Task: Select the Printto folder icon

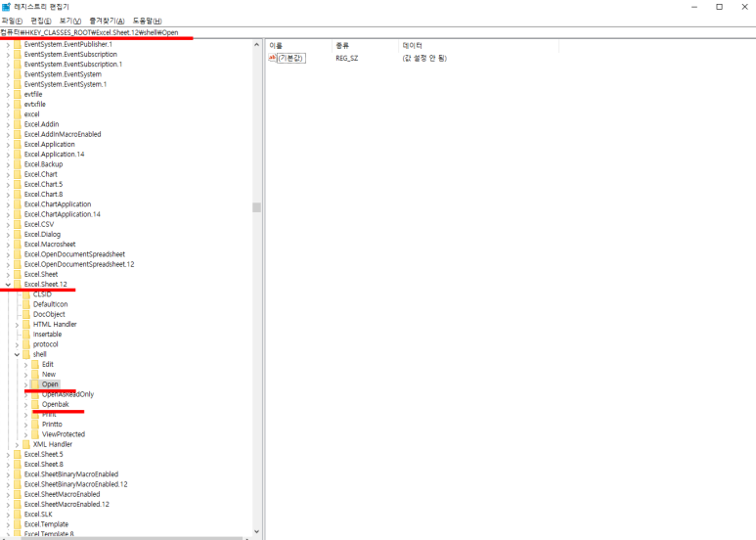Action: [x=35, y=425]
